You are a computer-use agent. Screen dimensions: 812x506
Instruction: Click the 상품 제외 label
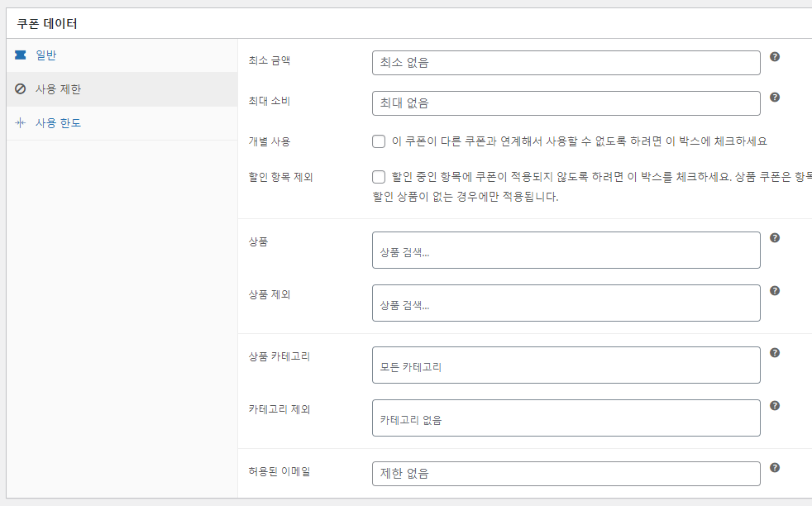270,294
